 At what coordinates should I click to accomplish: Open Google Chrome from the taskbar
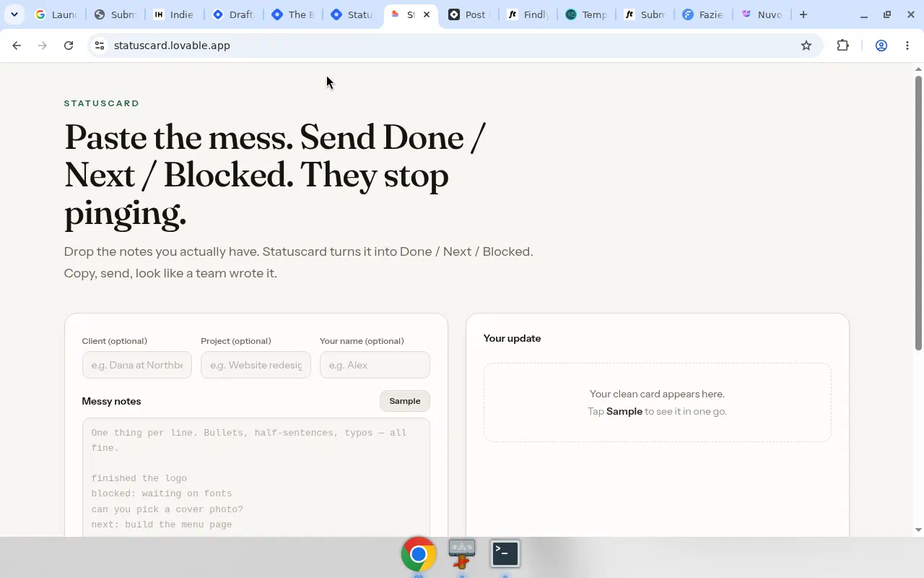click(419, 554)
